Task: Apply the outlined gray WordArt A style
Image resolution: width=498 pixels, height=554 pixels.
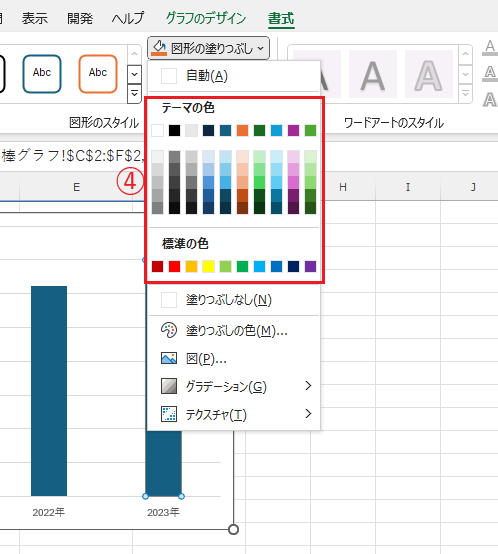Action: point(429,74)
